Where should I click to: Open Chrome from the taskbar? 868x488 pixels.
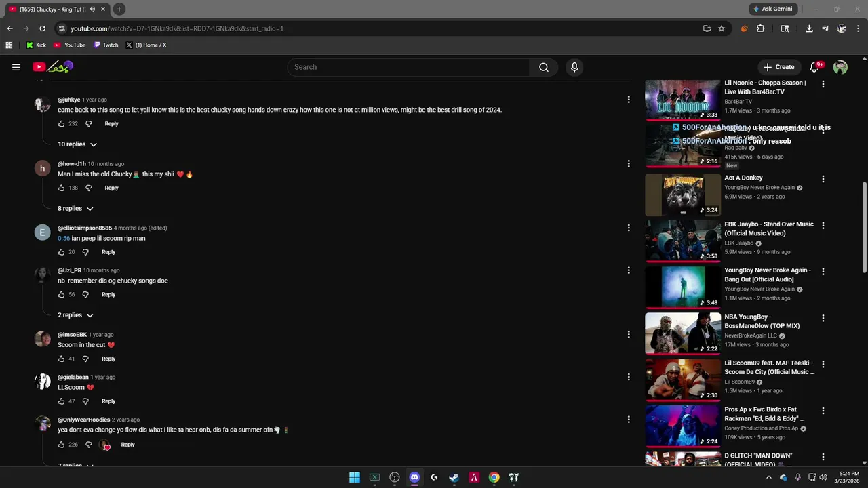tap(494, 477)
